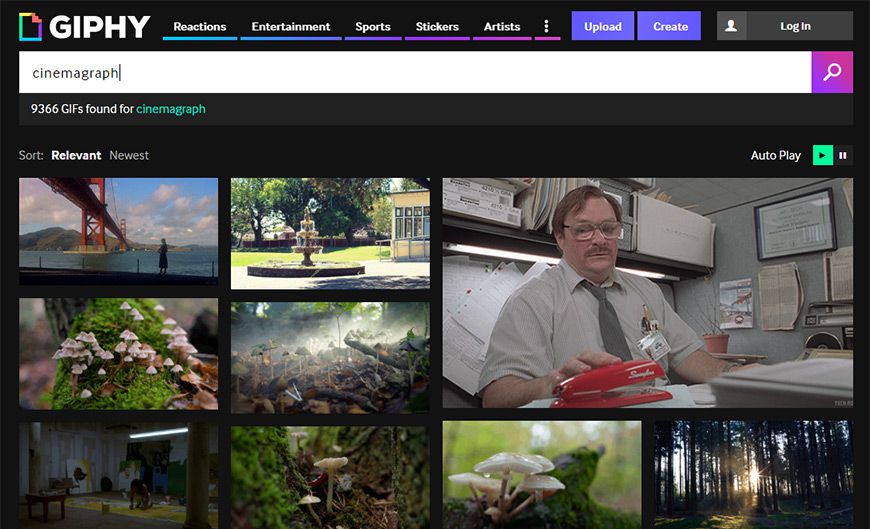The width and height of the screenshot is (870, 529).
Task: Click the 'Sort:' label
Action: coord(31,155)
